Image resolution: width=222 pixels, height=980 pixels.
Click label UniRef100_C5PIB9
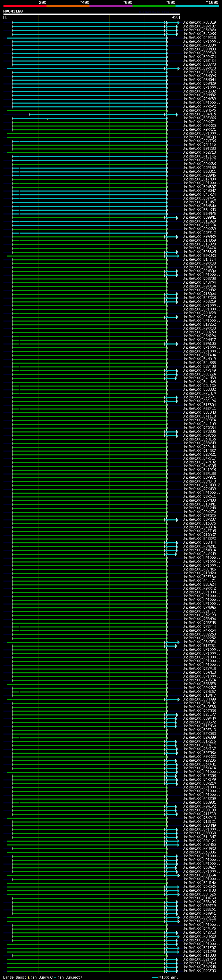pyautogui.click(x=199, y=168)
